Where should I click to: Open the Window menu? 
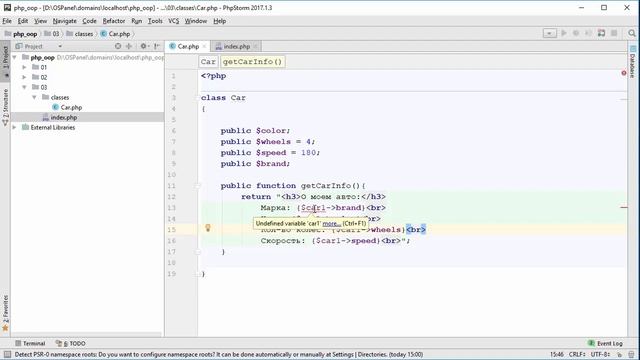tap(196, 21)
